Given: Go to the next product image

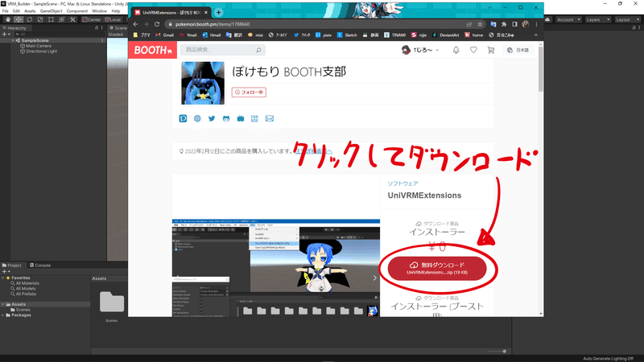Looking at the screenshot, I should point(374,278).
